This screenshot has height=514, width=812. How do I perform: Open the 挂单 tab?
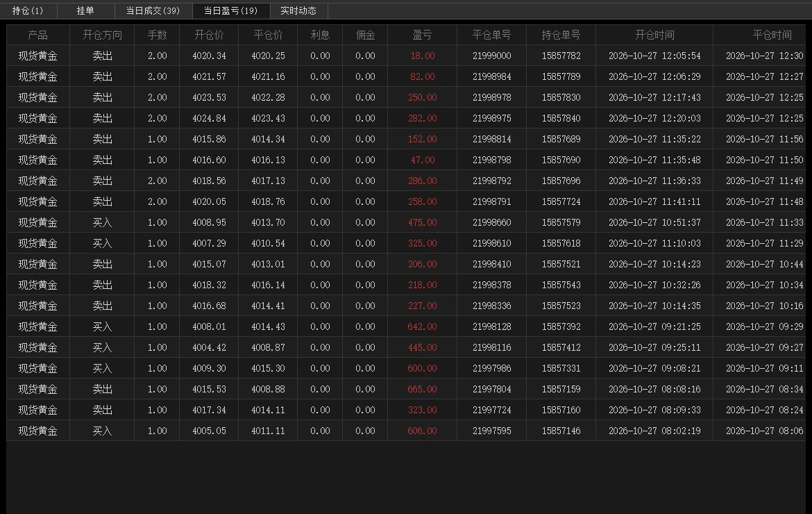coord(85,10)
